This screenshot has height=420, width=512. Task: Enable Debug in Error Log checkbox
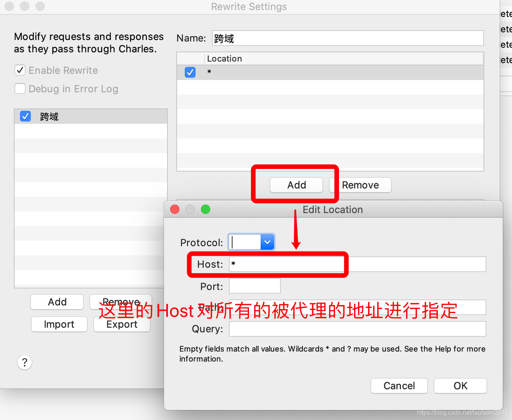(20, 88)
